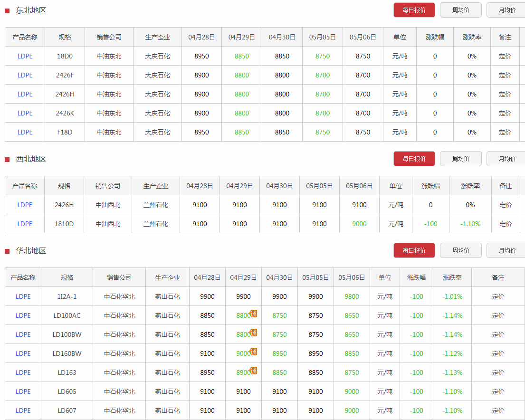Open the LDPE link in F18D row
The width and height of the screenshot is (525, 420).
click(x=25, y=132)
